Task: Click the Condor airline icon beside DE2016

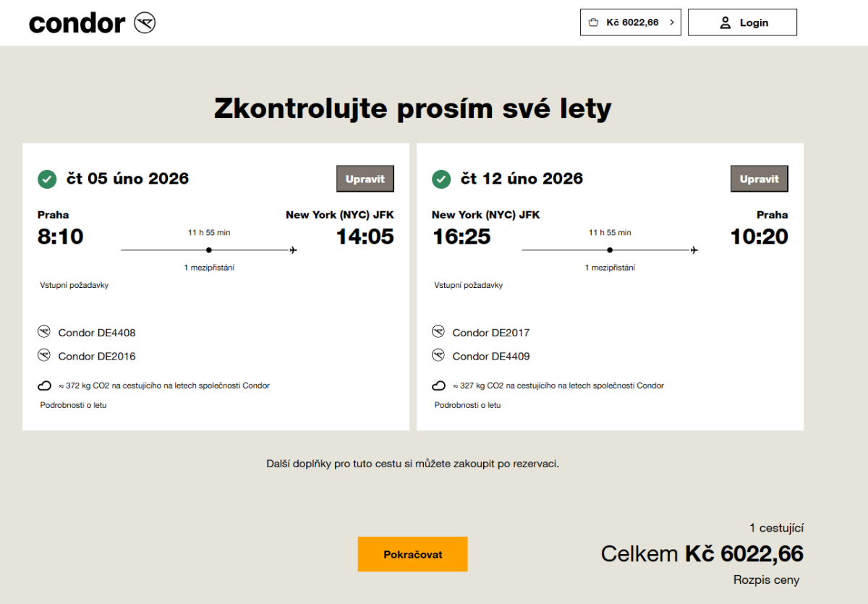Action: (44, 355)
